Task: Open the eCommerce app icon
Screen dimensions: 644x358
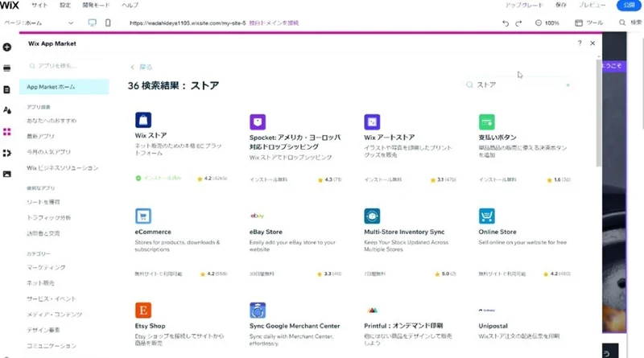Action: 143,216
